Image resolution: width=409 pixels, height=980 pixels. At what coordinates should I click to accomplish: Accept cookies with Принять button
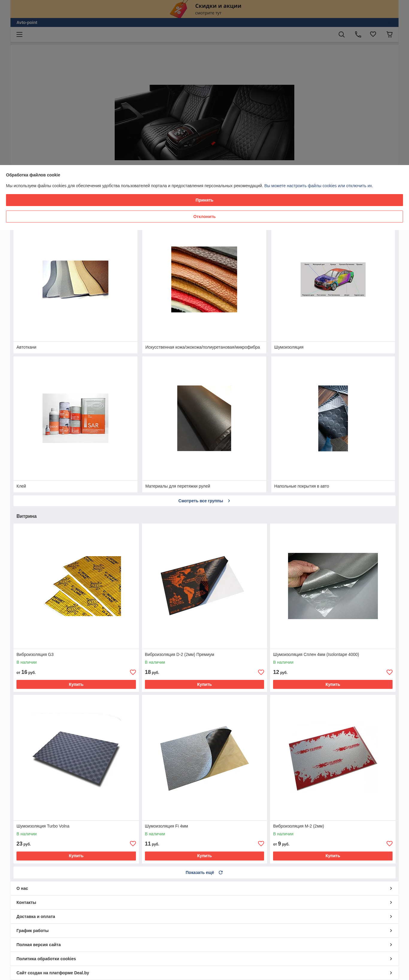[204, 200]
